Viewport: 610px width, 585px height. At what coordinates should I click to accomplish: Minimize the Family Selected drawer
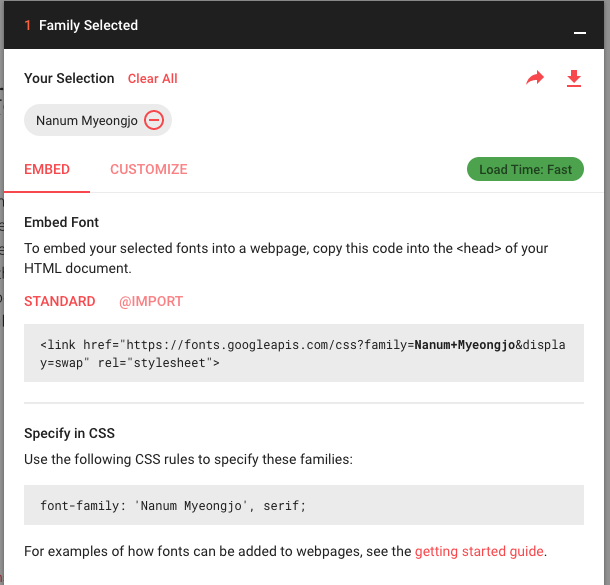pos(580,33)
